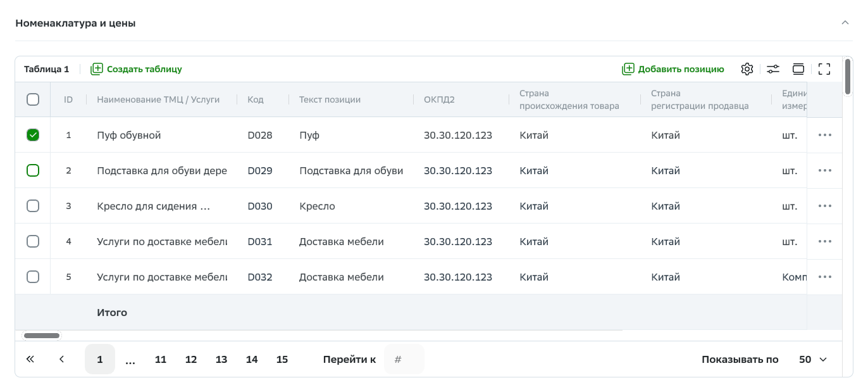868x392 pixels.
Task: Click the horizontal table scrollbar thumb
Action: [x=42, y=336]
